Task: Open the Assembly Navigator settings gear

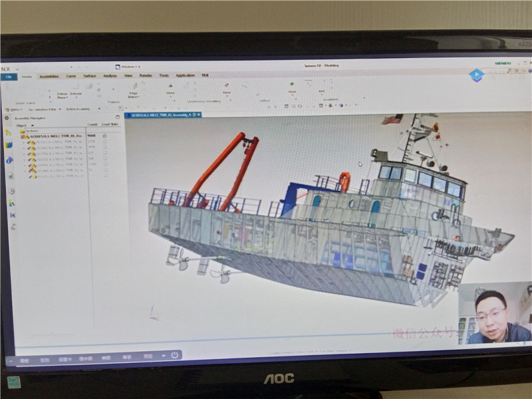Action: coord(8,118)
